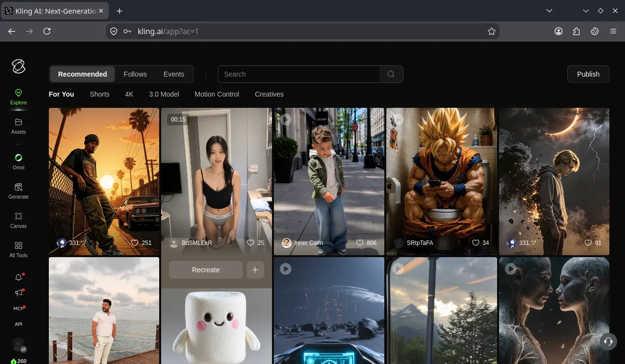Switch to the Follows tab
This screenshot has height=364, width=625.
pos(135,74)
